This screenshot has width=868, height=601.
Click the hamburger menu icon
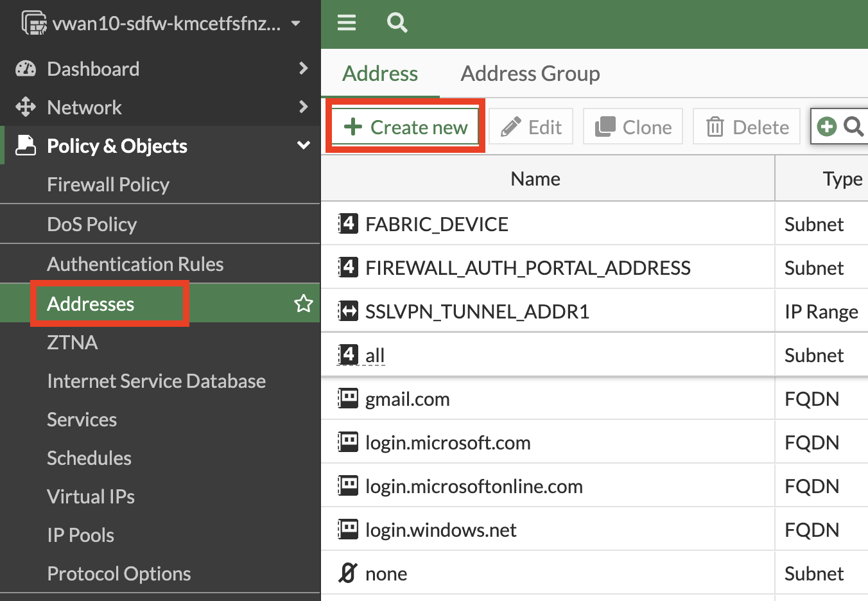(346, 22)
